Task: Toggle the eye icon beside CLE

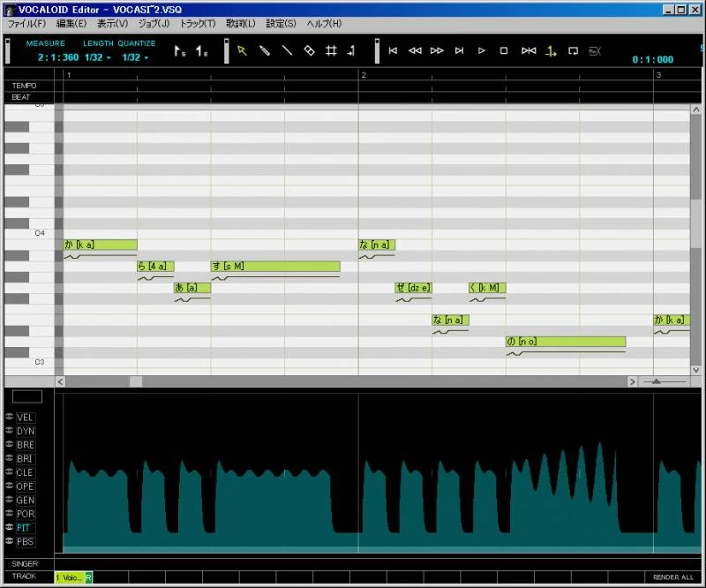Action: (x=9, y=471)
